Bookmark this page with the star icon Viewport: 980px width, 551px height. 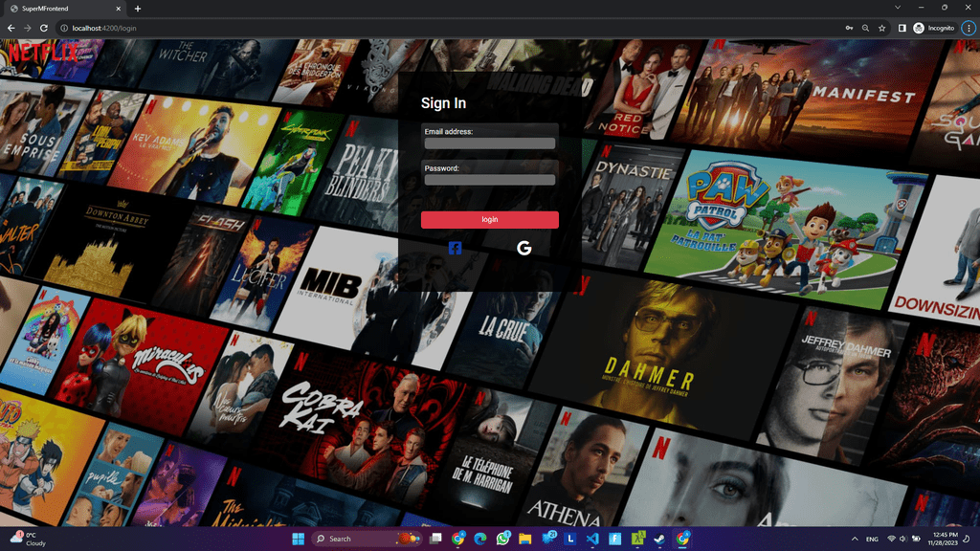pos(881,28)
